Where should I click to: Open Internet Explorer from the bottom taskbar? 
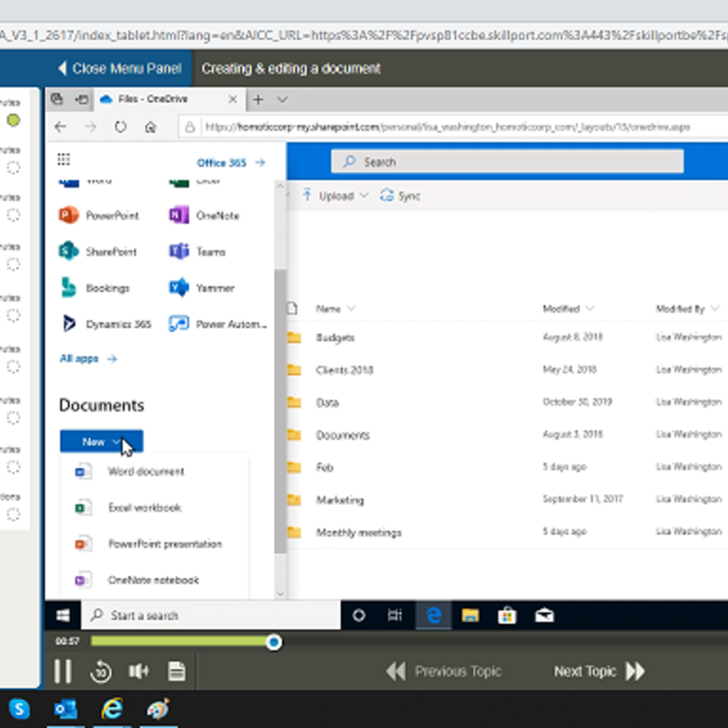click(x=112, y=709)
